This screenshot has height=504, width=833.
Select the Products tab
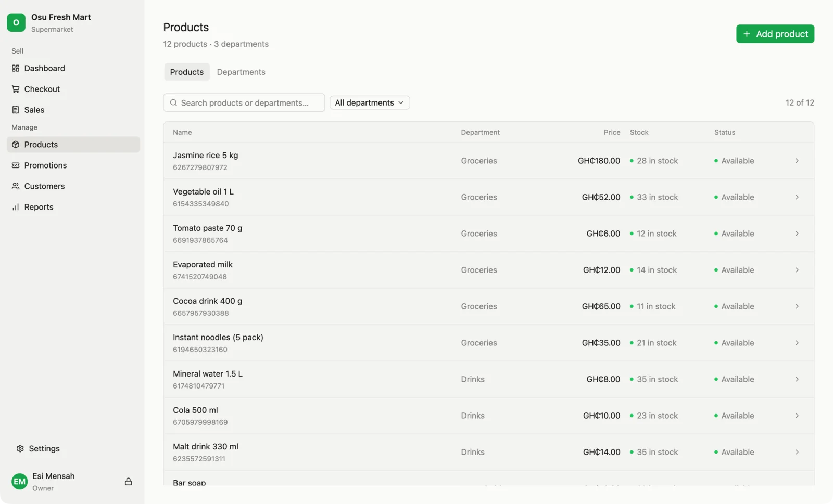coord(187,72)
